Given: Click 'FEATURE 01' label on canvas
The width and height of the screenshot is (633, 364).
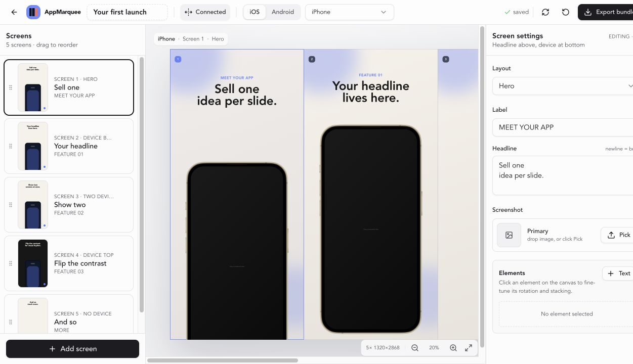Looking at the screenshot, I should [x=371, y=75].
